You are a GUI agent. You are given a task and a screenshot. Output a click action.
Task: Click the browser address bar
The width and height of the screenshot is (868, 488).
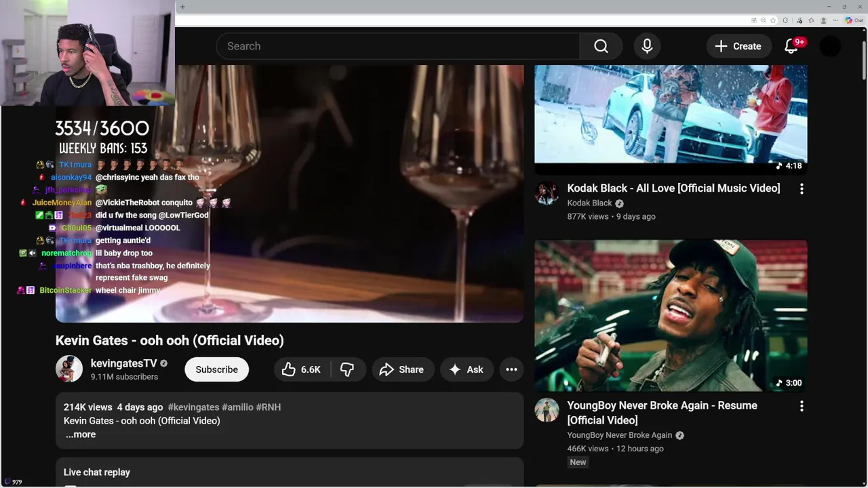[x=461, y=20]
